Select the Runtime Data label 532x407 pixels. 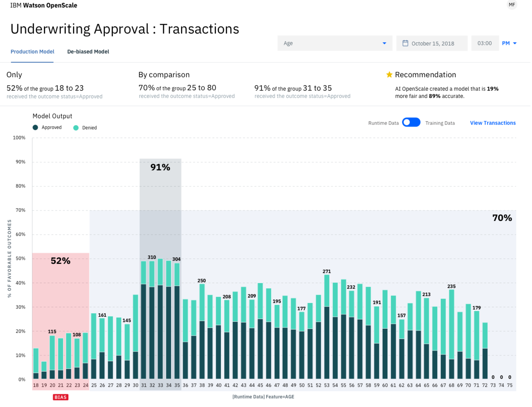tap(383, 123)
